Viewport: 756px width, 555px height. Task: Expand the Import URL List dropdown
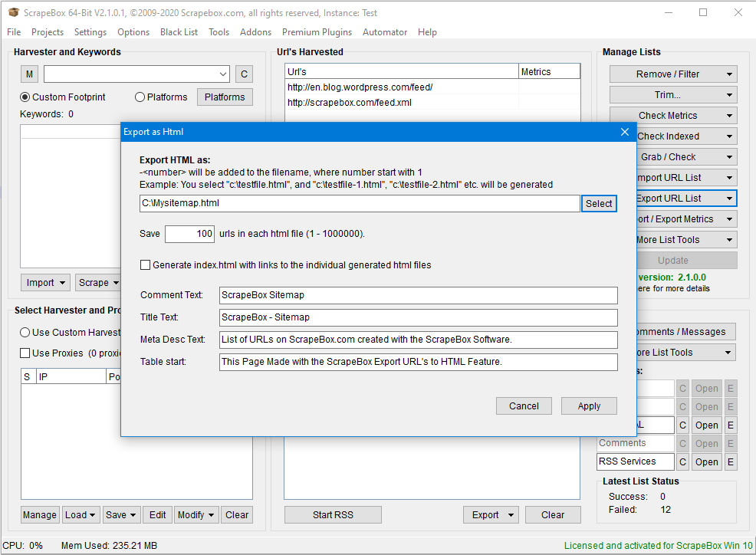point(729,178)
